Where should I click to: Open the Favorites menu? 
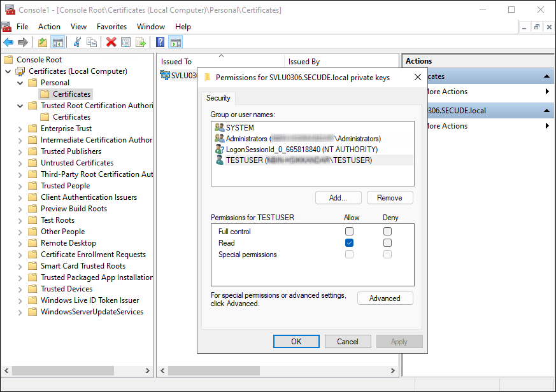(x=111, y=27)
